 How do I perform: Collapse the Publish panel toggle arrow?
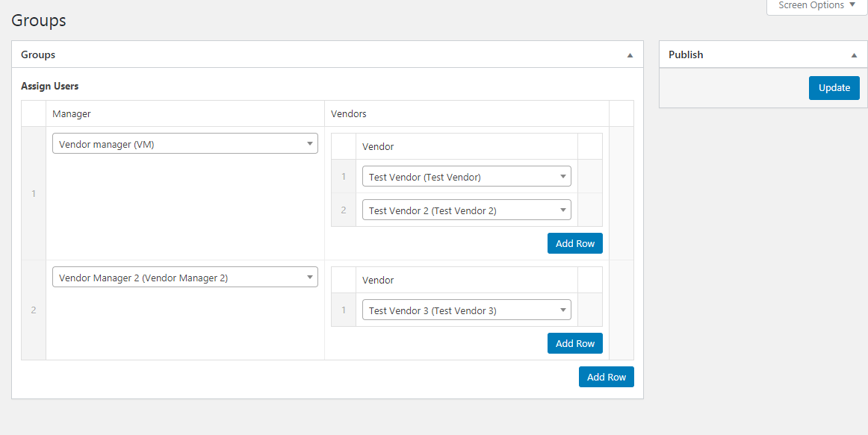pyautogui.click(x=854, y=55)
